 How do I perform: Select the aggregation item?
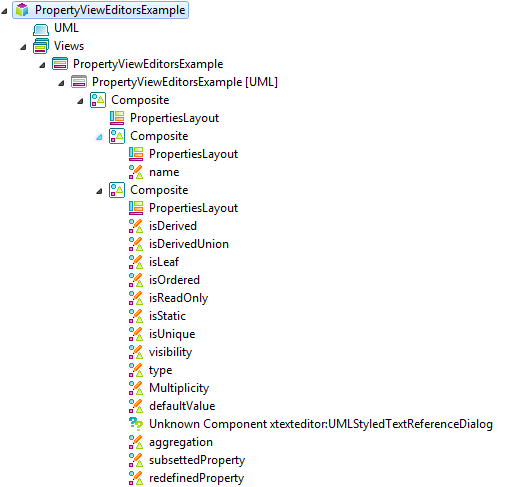pyautogui.click(x=181, y=442)
